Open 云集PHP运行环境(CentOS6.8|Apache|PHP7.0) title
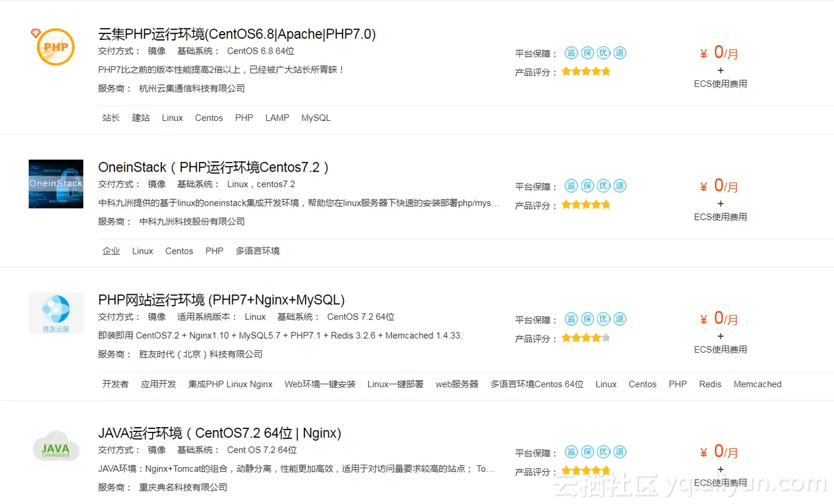 [x=237, y=34]
